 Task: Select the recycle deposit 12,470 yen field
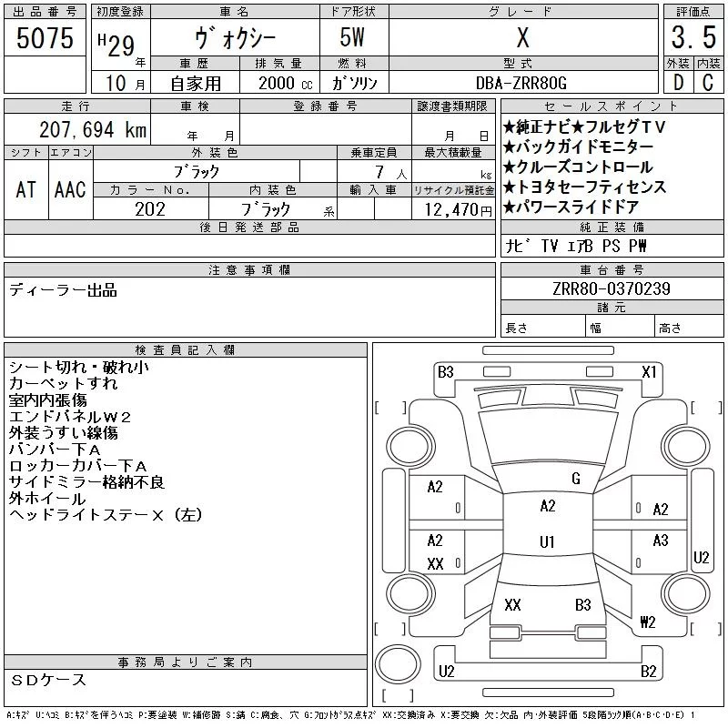coord(453,209)
